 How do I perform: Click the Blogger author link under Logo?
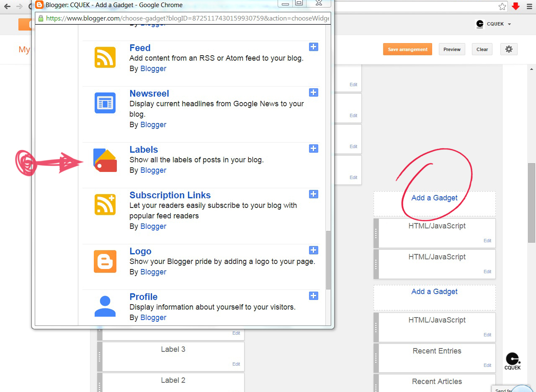pos(153,272)
